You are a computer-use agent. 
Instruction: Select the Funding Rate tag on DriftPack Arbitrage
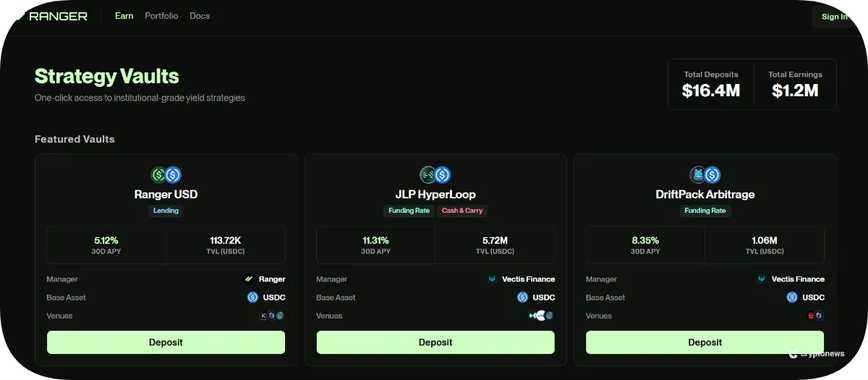705,211
